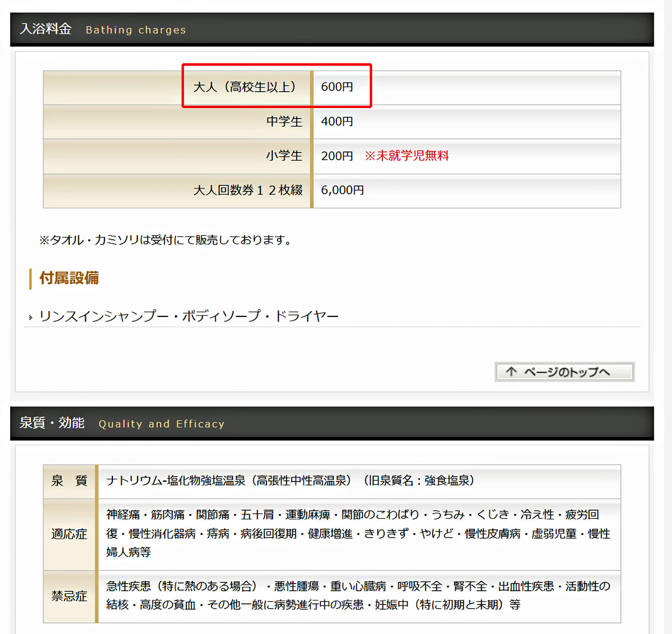Viewport: 672px width, 634px height.
Task: Click the 600円 price value
Action: (x=337, y=87)
